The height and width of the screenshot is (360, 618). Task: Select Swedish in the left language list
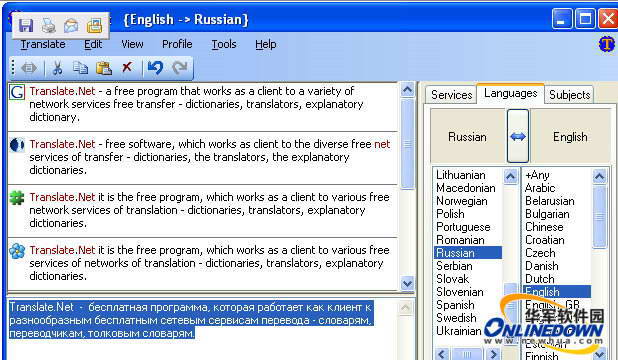[x=456, y=318]
